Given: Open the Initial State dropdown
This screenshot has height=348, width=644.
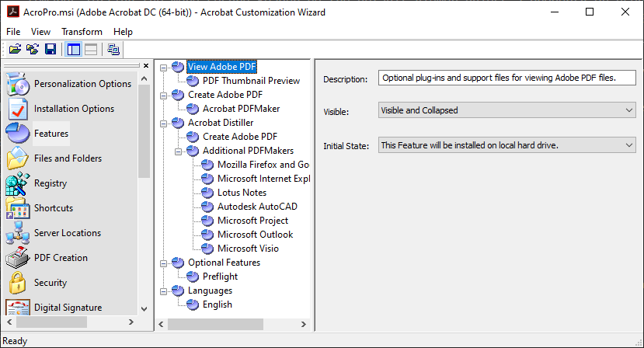Looking at the screenshot, I should click(x=507, y=144).
